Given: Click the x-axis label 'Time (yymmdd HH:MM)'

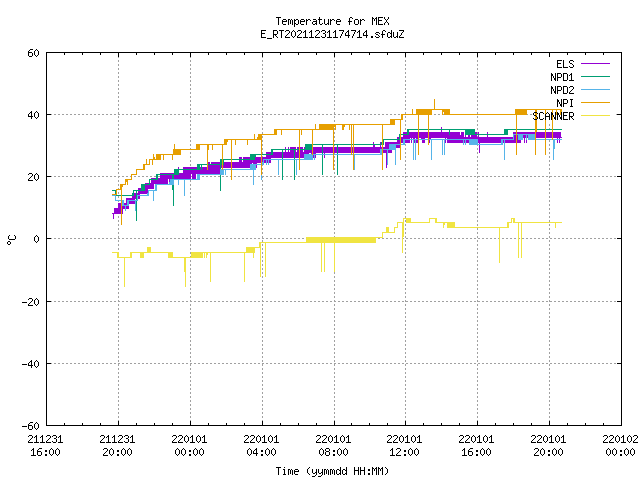Looking at the screenshot, I should pyautogui.click(x=332, y=471).
